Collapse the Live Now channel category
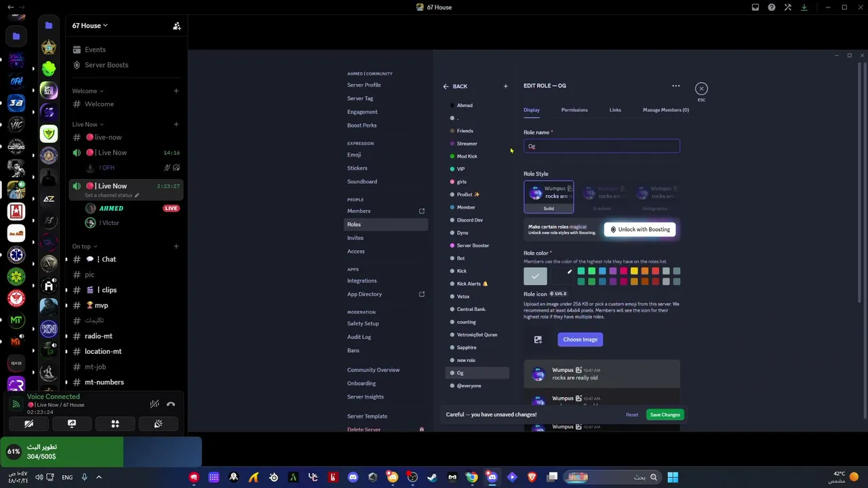The image size is (868, 488). pos(87,125)
